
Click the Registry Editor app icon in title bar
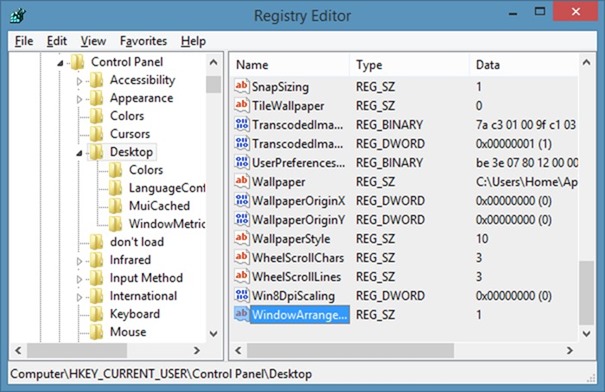point(18,16)
